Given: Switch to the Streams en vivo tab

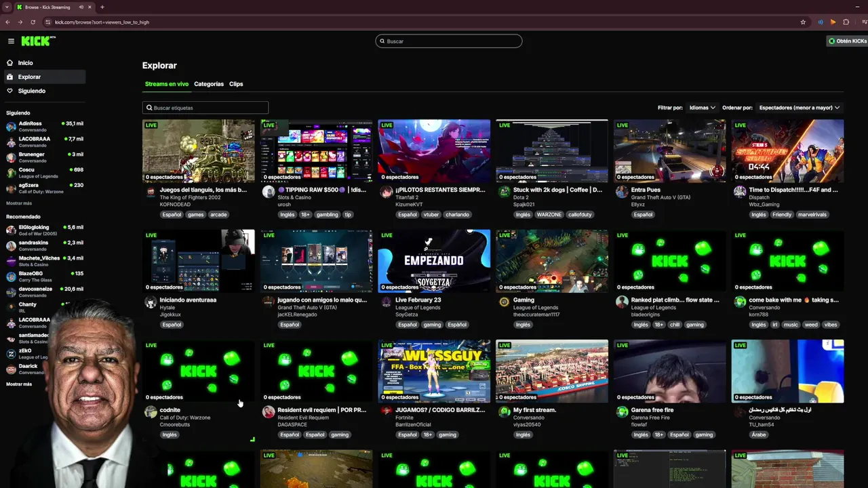Looking at the screenshot, I should [x=167, y=84].
